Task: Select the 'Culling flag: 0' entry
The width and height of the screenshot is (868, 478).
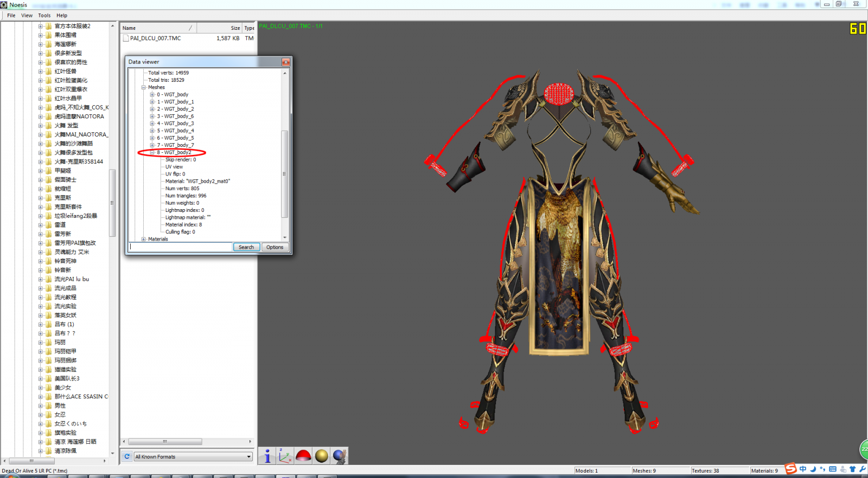Action: 180,232
